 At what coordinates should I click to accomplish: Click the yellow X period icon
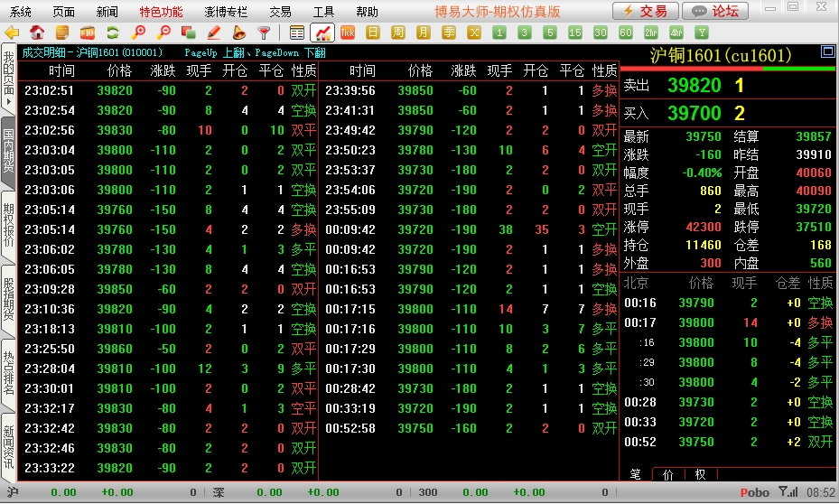point(474,33)
